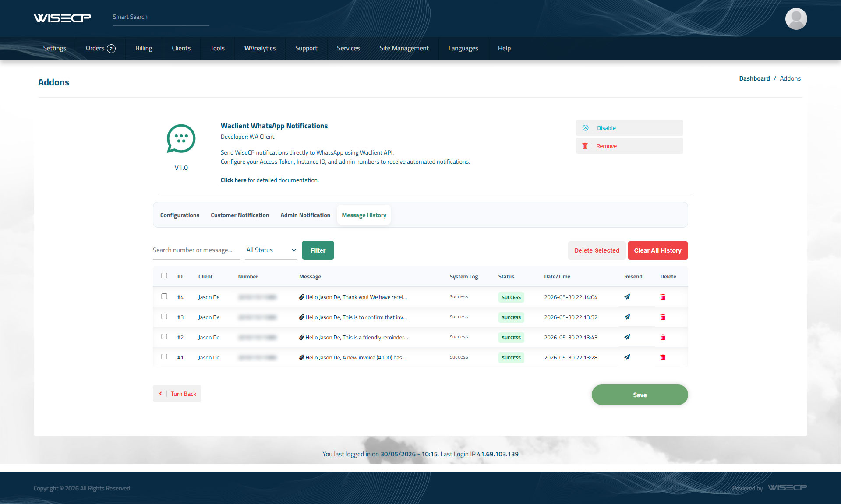Tick the checkbox for message #3
Image resolution: width=841 pixels, height=504 pixels.
pos(164,317)
